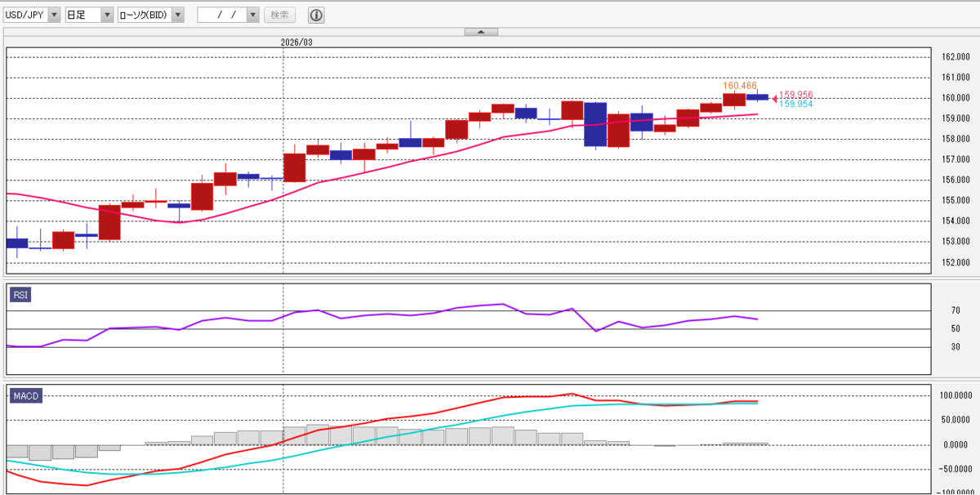The width and height of the screenshot is (980, 495).
Task: Click the MACD -50.0000 axis label
Action: [x=955, y=469]
